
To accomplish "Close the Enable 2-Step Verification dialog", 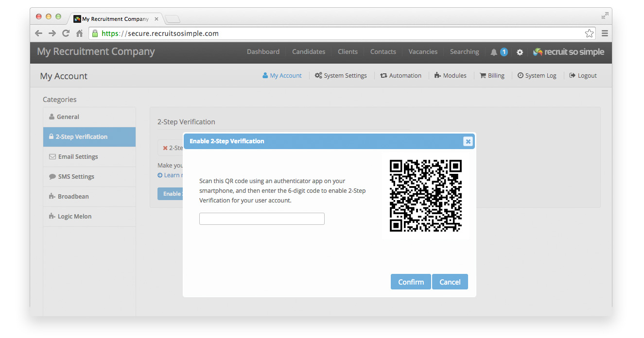I will [468, 141].
